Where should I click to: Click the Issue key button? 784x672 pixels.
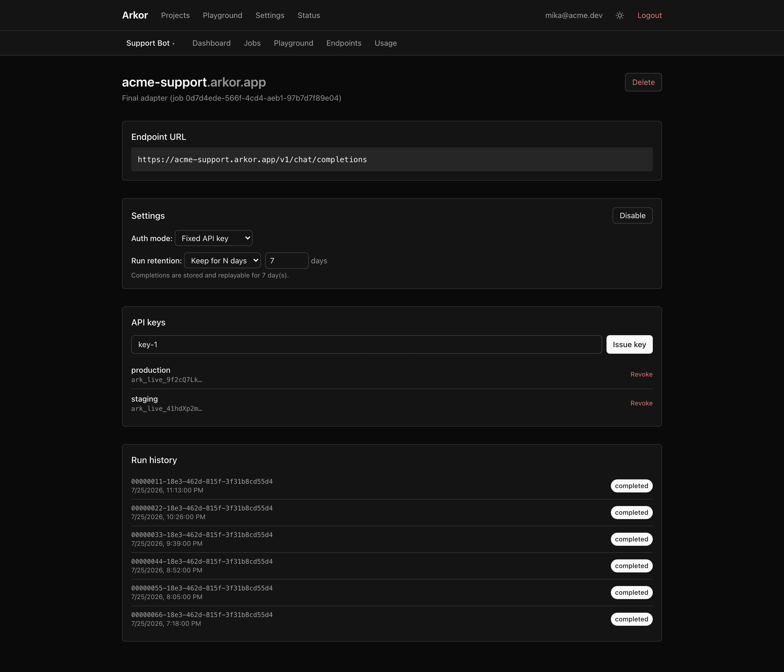pyautogui.click(x=629, y=344)
